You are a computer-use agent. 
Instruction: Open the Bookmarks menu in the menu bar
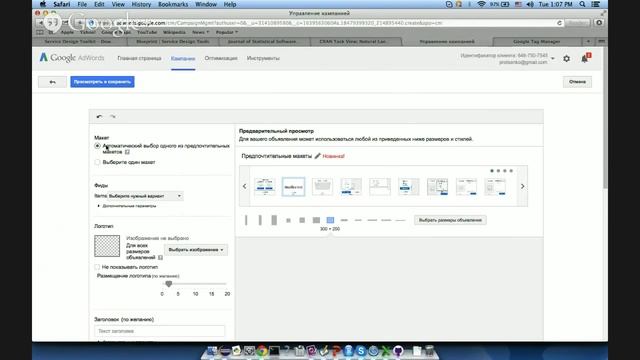point(173,4)
